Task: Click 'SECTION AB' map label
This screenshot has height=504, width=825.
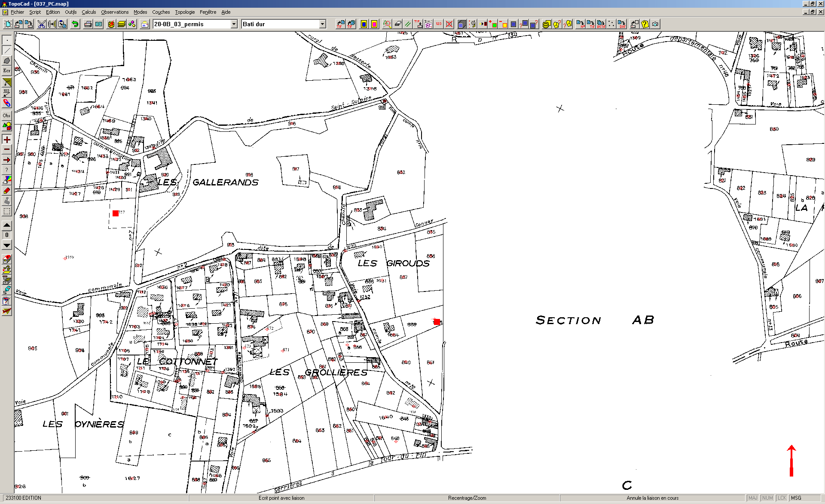Action: pyautogui.click(x=595, y=320)
